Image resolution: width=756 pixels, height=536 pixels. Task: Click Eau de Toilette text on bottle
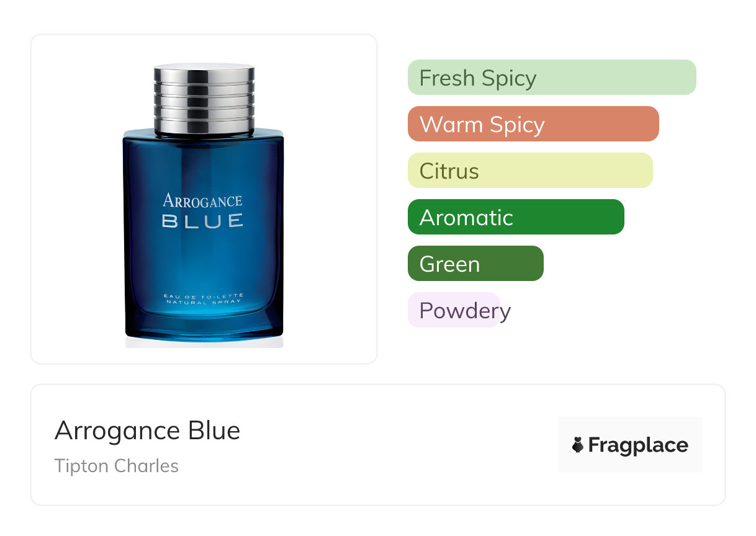point(204,296)
